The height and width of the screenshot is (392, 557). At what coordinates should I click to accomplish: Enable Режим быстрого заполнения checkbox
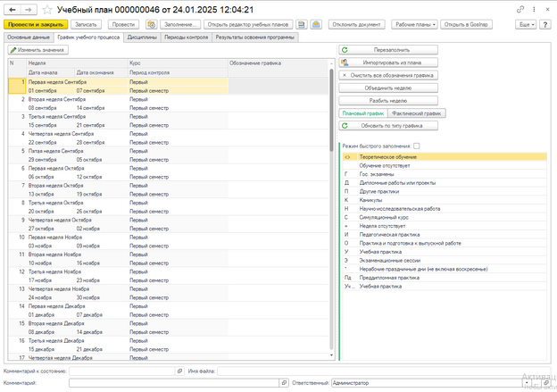pos(416,146)
